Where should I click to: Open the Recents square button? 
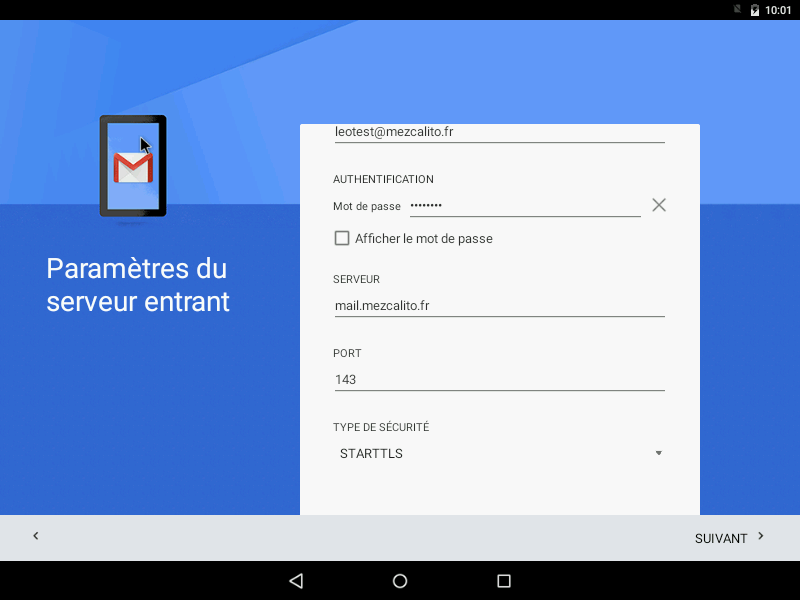click(503, 580)
